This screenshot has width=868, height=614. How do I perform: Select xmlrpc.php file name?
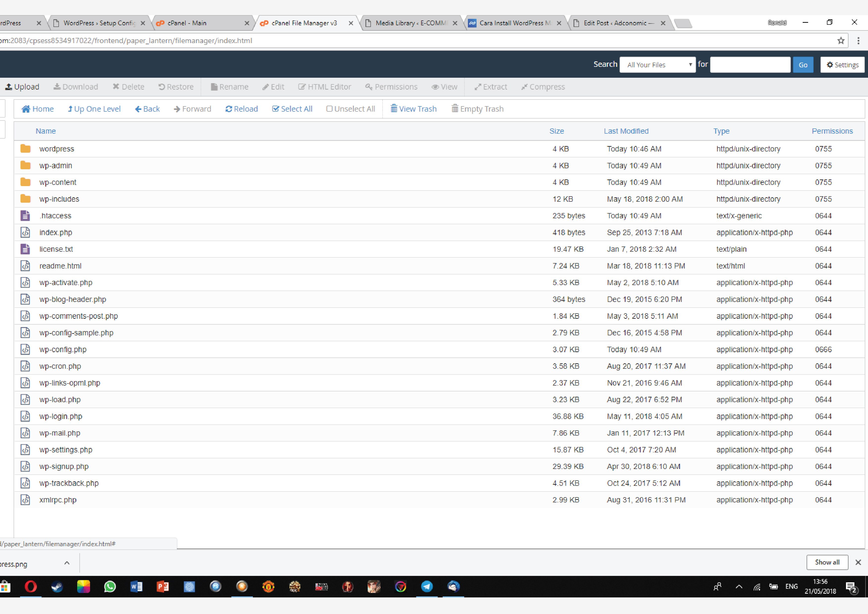tap(58, 500)
